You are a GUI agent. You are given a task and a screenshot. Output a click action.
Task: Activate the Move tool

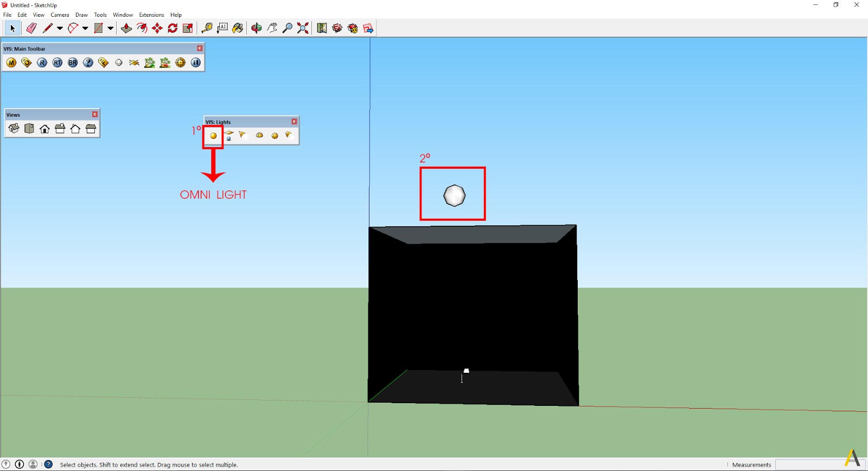(x=157, y=28)
